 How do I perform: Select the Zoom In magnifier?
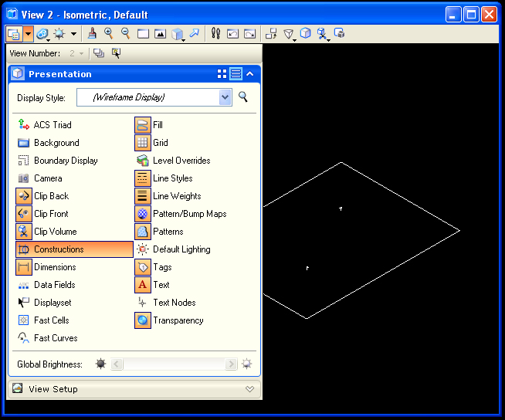pos(109,33)
